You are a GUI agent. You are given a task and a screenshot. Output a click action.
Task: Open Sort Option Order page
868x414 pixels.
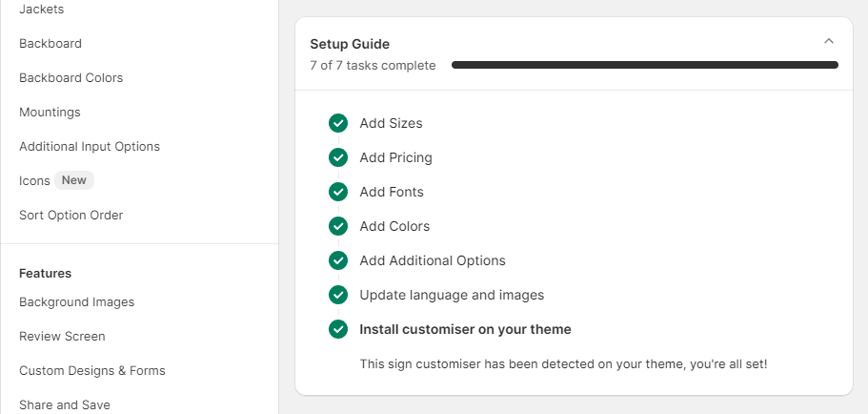(71, 215)
